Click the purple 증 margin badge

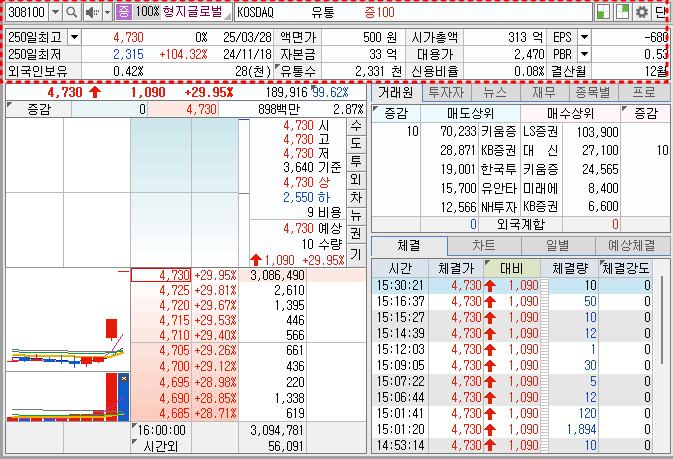(x=123, y=12)
